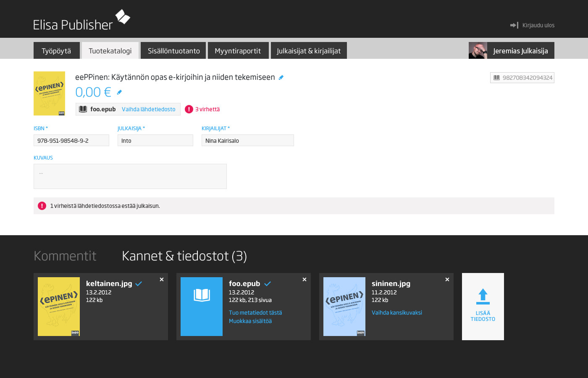Remove the sininen.jpg file card

[447, 279]
